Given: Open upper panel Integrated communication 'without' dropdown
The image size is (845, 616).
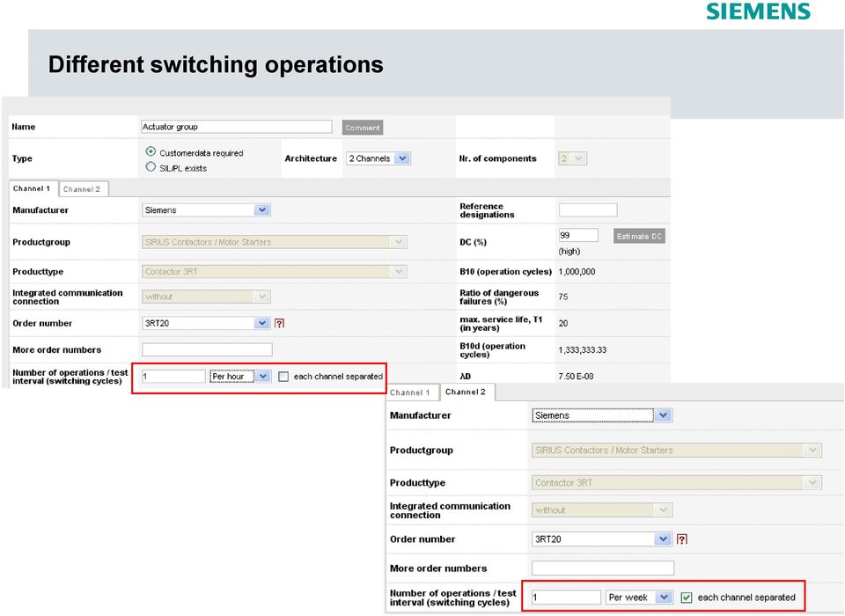Looking at the screenshot, I should click(x=206, y=297).
